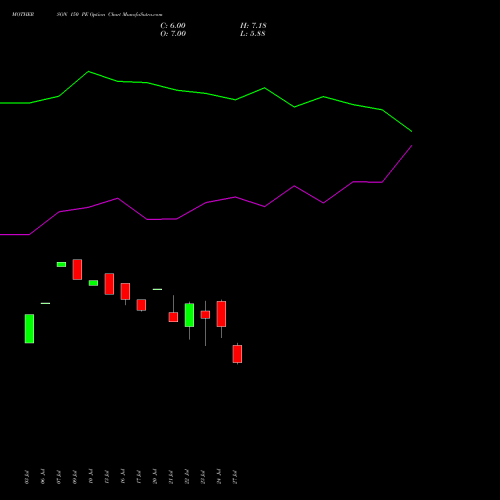The image size is (500, 500).
Task: Click the 'SON 150 PE Options Chart' title text
Action: 89,15
